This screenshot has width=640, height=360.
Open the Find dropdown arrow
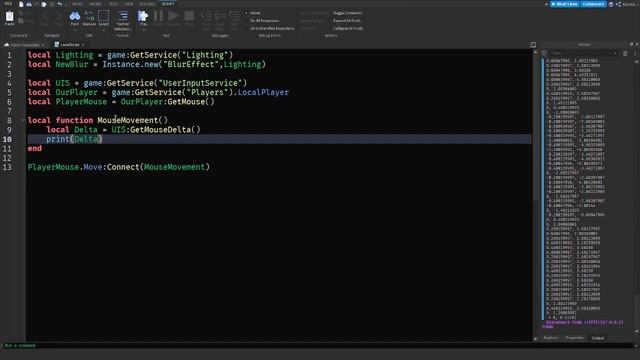[x=75, y=29]
